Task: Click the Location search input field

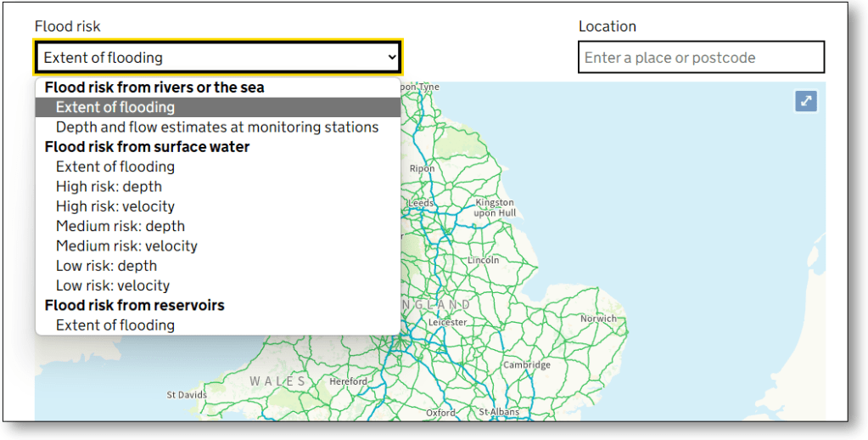Action: (x=701, y=58)
